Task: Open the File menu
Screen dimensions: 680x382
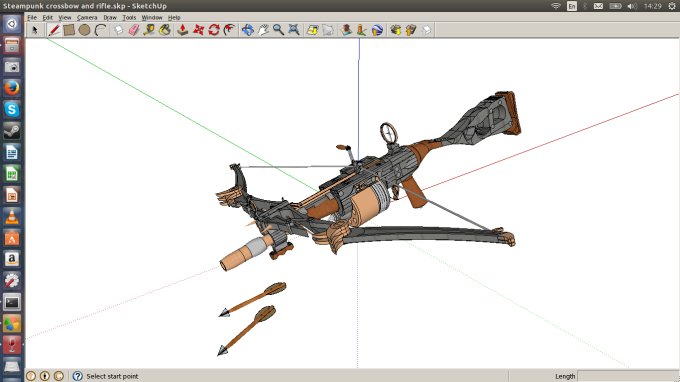Action: [x=32, y=18]
